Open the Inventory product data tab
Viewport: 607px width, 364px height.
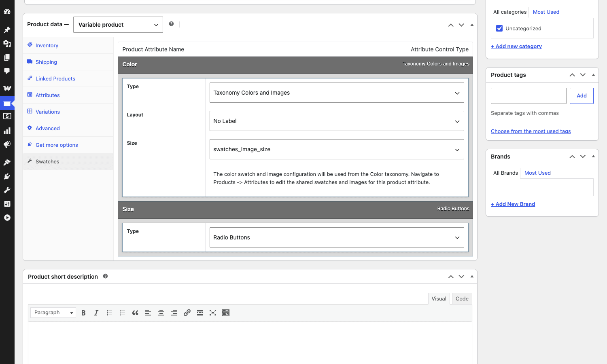68,45
